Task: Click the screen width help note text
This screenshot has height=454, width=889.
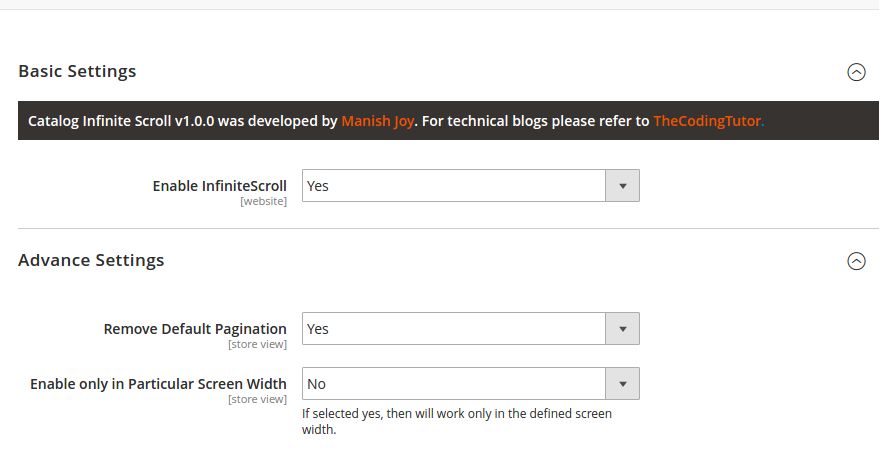Action: tap(457, 421)
